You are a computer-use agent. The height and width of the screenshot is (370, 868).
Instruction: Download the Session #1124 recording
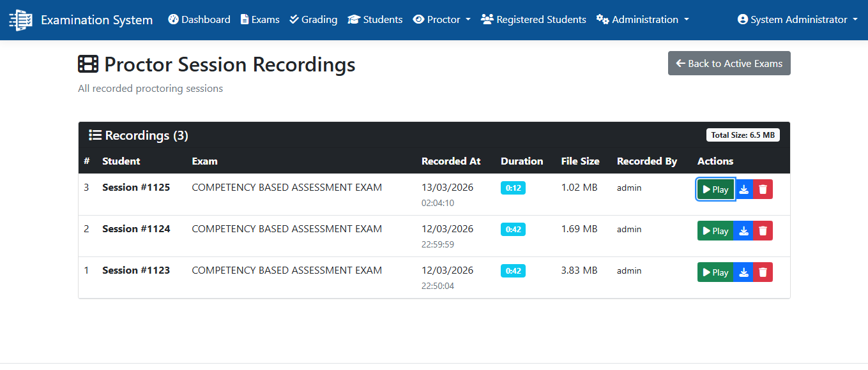(743, 231)
